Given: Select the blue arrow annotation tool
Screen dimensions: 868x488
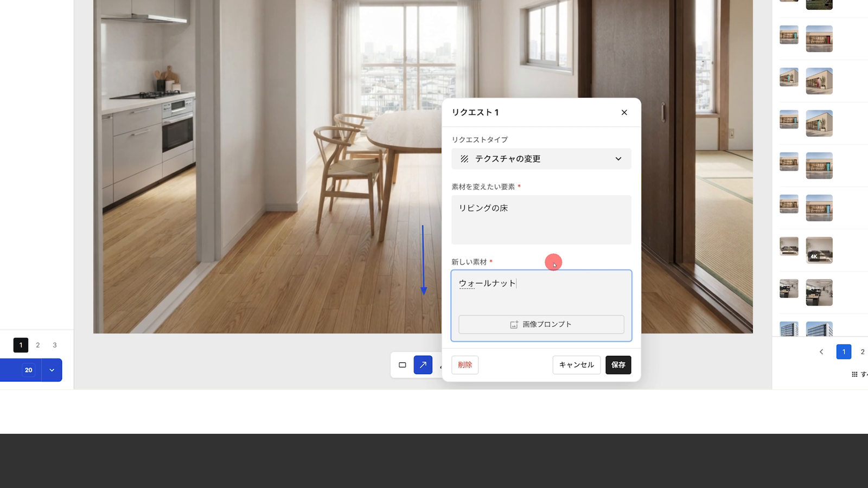Looking at the screenshot, I should (x=423, y=365).
